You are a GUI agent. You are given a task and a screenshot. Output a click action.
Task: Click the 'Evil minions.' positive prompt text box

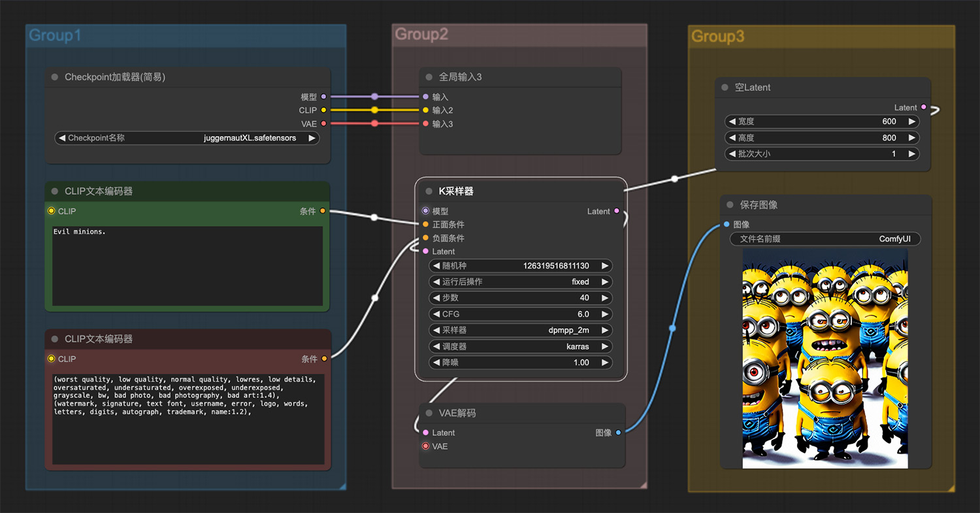pyautogui.click(x=188, y=266)
